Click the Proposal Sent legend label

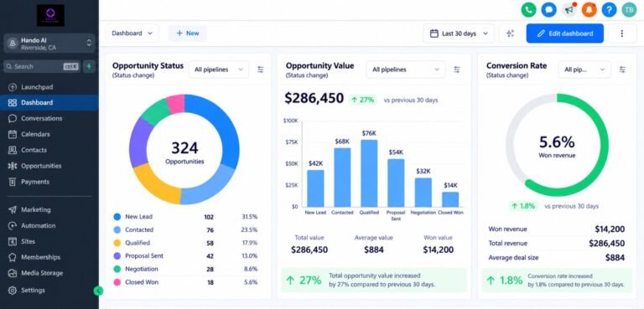pyautogui.click(x=144, y=256)
